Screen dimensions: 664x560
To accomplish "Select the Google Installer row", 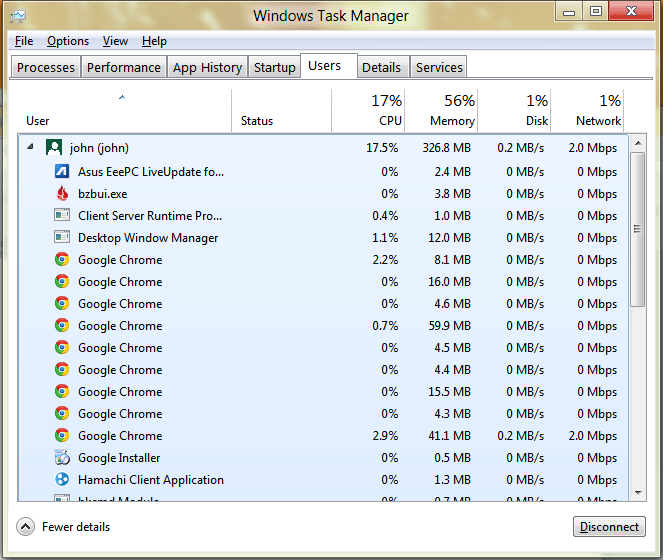I will tap(323, 458).
